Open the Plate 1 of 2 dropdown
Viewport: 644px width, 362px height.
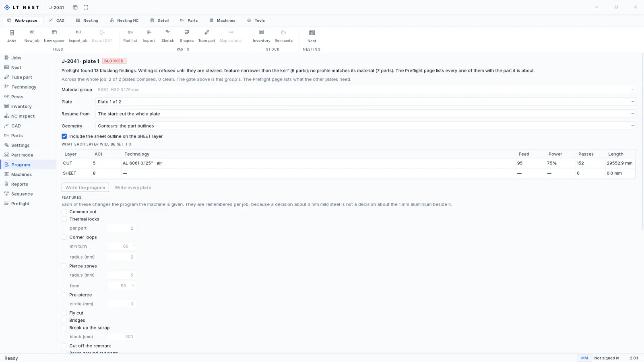(x=365, y=102)
